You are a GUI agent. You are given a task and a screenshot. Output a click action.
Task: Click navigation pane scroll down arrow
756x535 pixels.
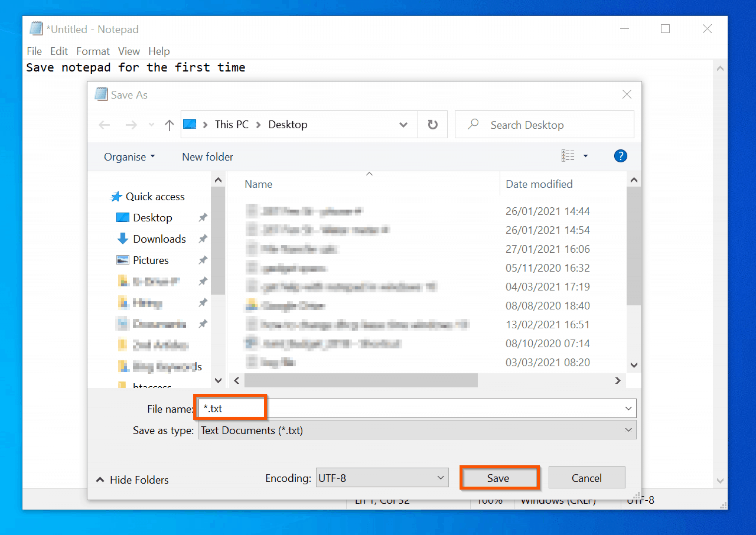click(218, 380)
